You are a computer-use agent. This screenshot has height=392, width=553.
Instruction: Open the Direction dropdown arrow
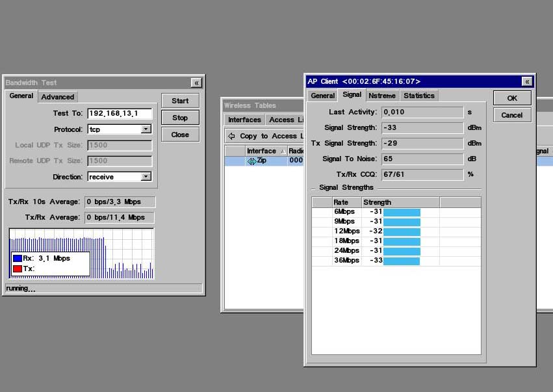(146, 176)
